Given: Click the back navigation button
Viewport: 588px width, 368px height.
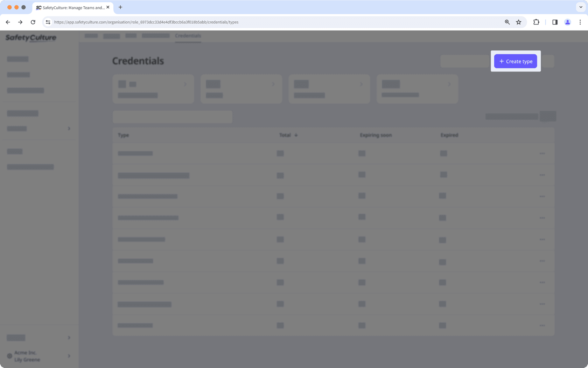Looking at the screenshot, I should coord(8,22).
